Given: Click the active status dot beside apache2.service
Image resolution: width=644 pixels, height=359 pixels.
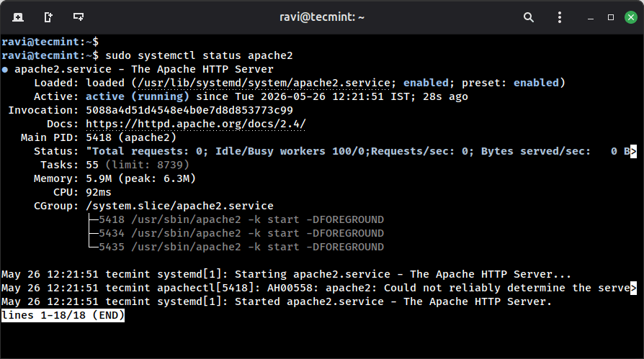Looking at the screenshot, I should click(5, 69).
